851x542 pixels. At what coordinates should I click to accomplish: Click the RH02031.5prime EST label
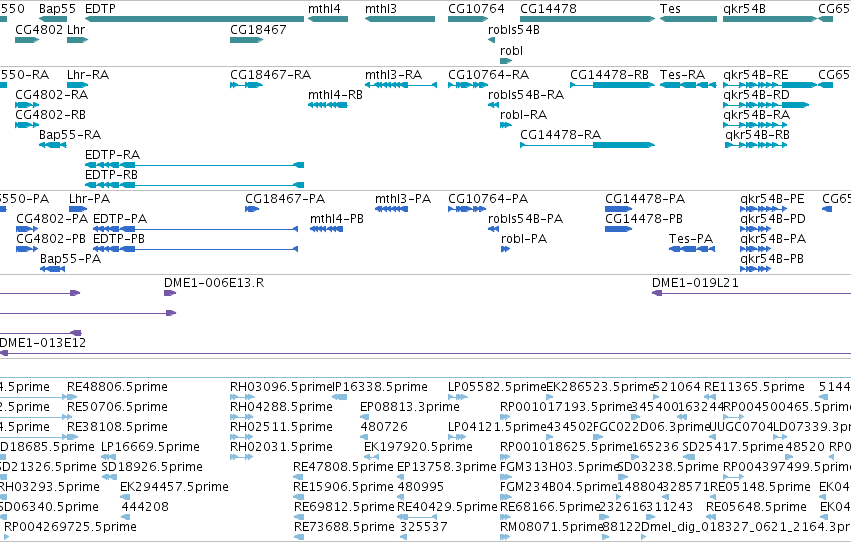[x=281, y=448]
